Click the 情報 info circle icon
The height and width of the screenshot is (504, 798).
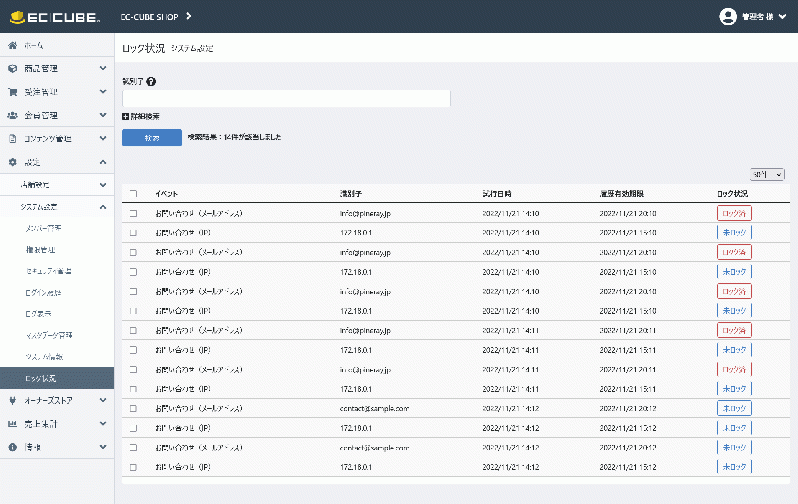pos(13,447)
